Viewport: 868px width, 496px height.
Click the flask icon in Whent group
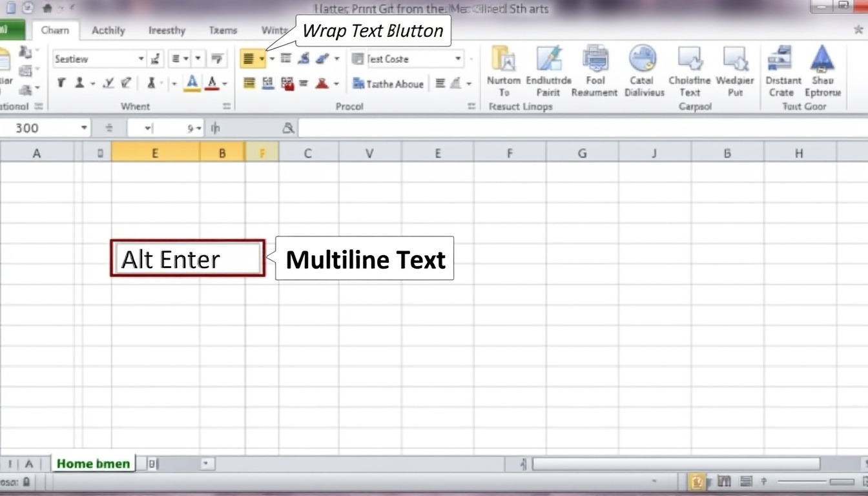(x=151, y=83)
